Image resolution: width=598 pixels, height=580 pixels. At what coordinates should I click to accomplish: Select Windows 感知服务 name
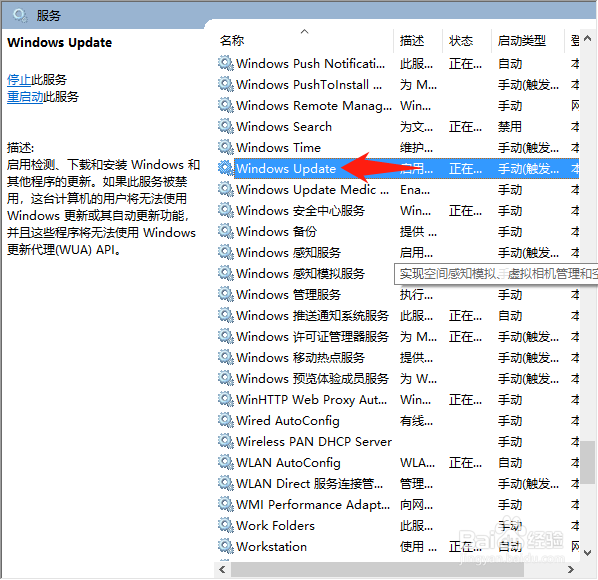[x=288, y=252]
